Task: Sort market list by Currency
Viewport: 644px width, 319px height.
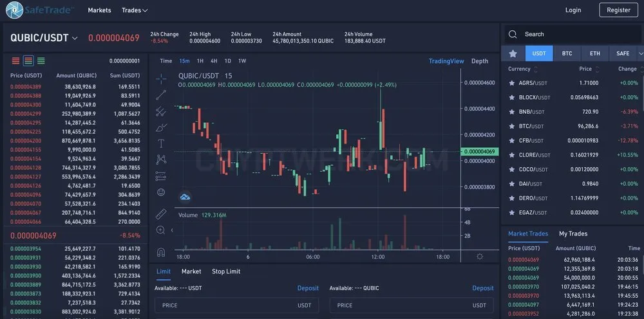Action: point(523,69)
